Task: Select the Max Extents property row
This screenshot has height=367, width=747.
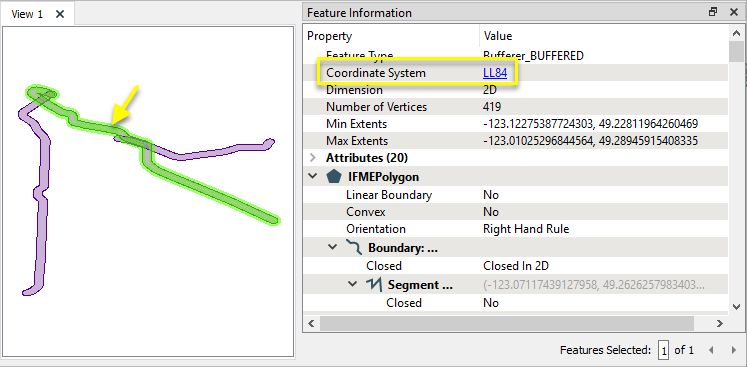Action: click(515, 141)
